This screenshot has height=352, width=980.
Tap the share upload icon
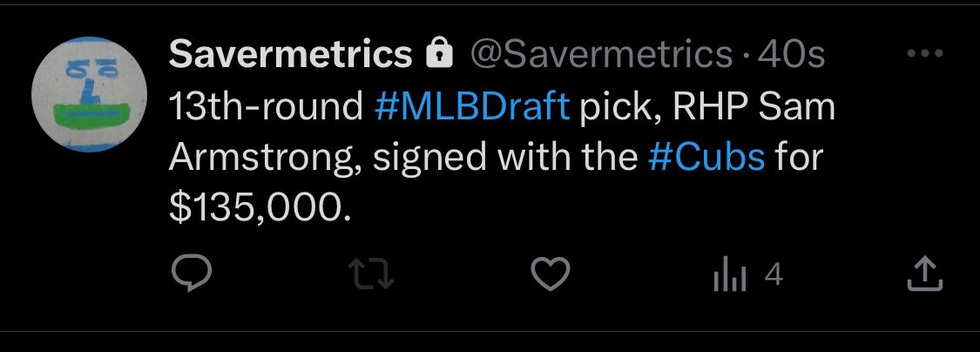click(924, 277)
